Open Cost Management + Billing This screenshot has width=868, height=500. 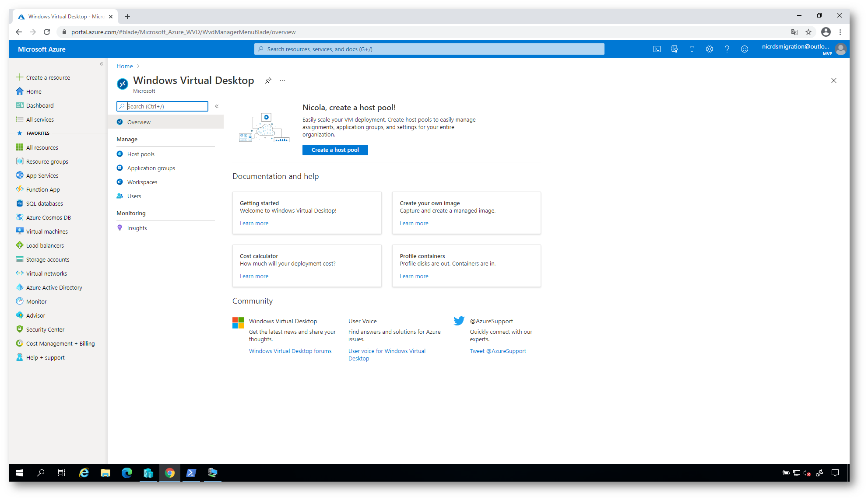click(x=55, y=343)
